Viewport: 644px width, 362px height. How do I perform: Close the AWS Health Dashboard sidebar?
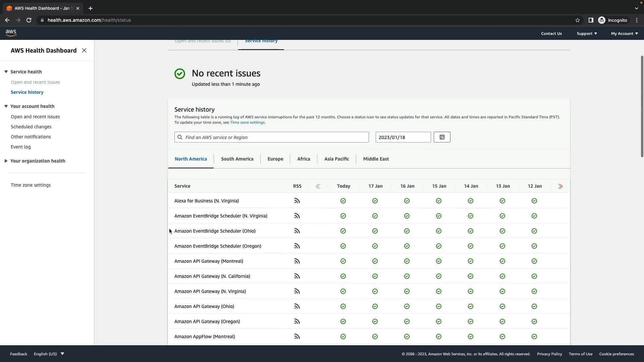point(84,50)
